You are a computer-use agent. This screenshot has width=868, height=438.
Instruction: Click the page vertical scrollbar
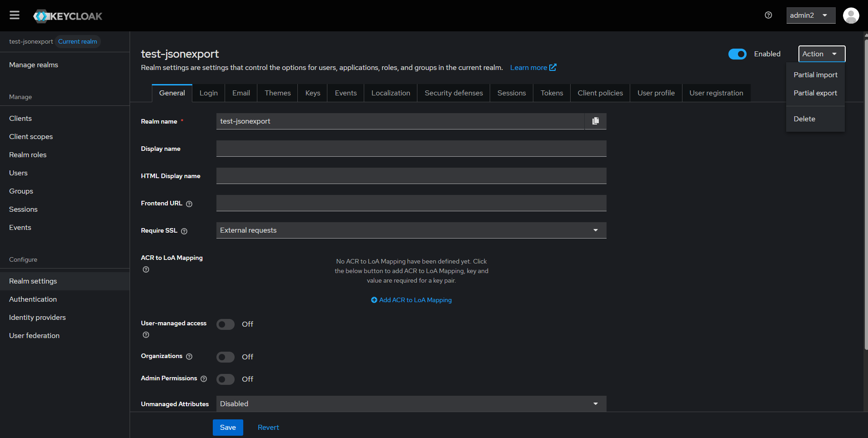pyautogui.click(x=866, y=195)
